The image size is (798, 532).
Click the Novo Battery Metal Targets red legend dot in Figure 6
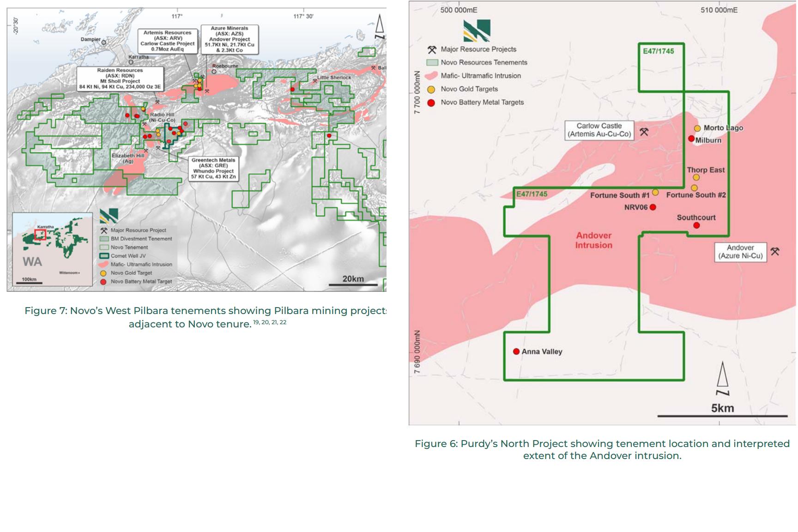coord(431,103)
